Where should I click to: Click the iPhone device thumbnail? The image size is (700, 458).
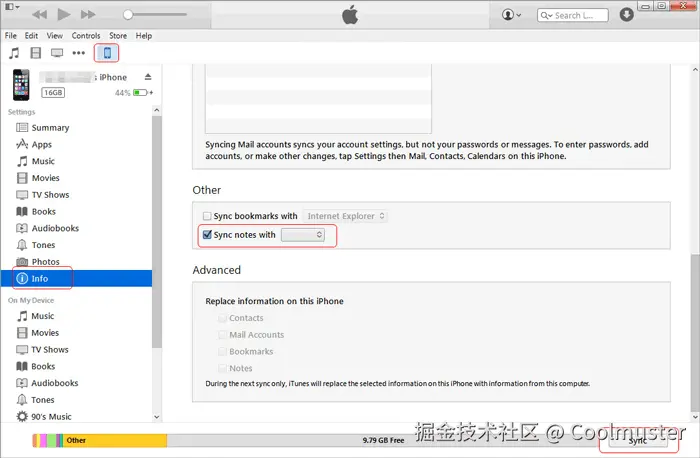coord(21,85)
